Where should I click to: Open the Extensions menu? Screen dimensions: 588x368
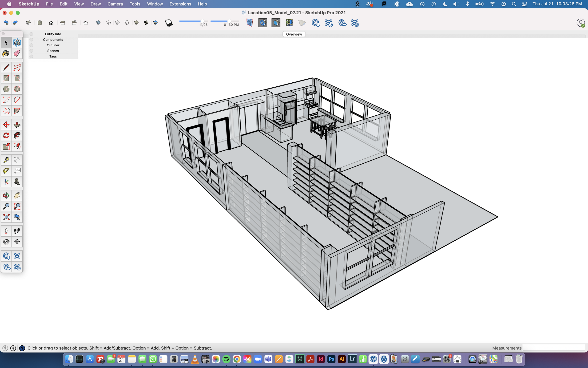pos(180,4)
